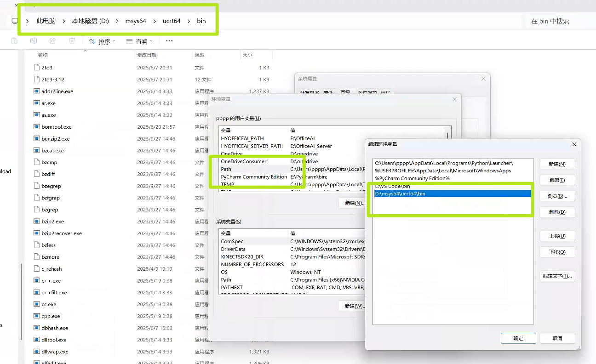Select the 2to3 file icon
The height and width of the screenshot is (364, 596).
(x=37, y=67)
